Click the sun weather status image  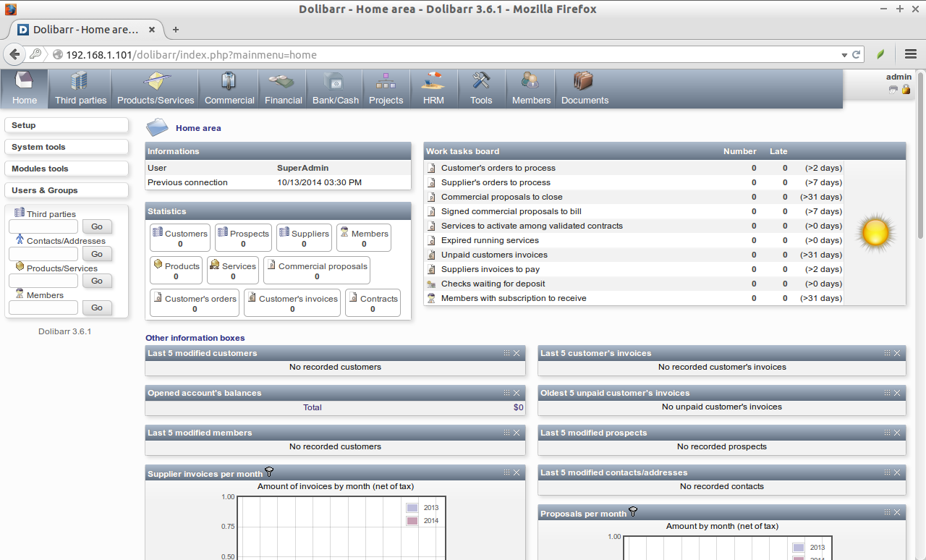875,233
